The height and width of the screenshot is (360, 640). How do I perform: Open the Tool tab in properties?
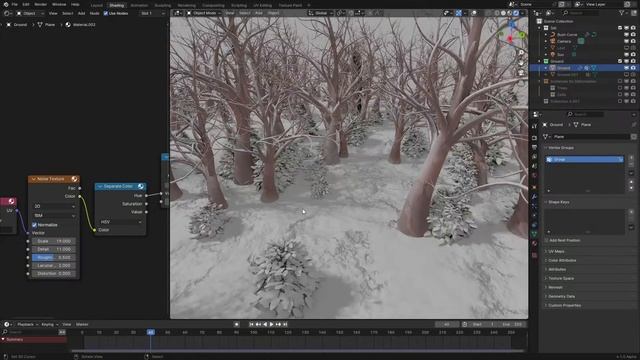(534, 127)
